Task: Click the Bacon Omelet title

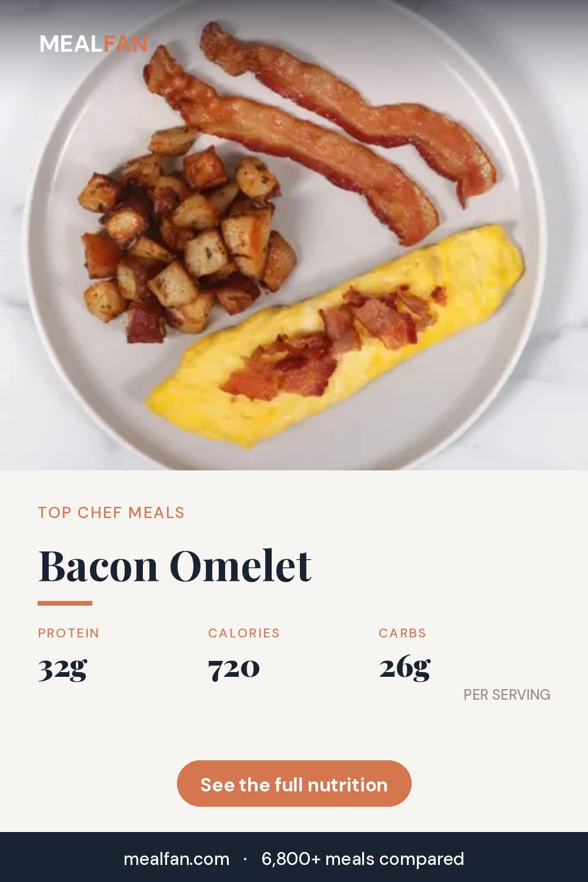Action: pos(175,567)
